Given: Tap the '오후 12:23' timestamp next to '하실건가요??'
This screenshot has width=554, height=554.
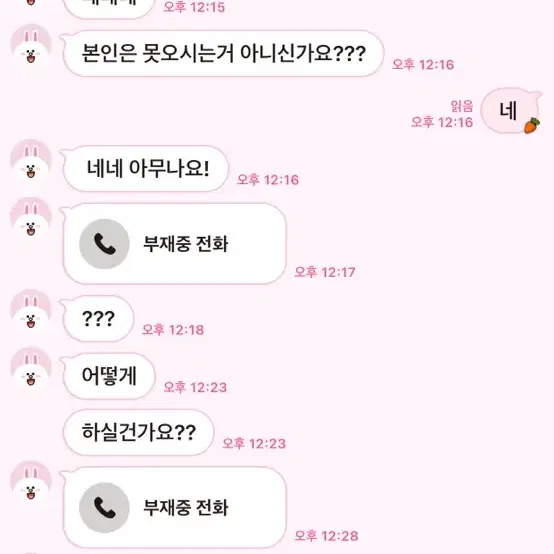Looking at the screenshot, I should 254,443.
